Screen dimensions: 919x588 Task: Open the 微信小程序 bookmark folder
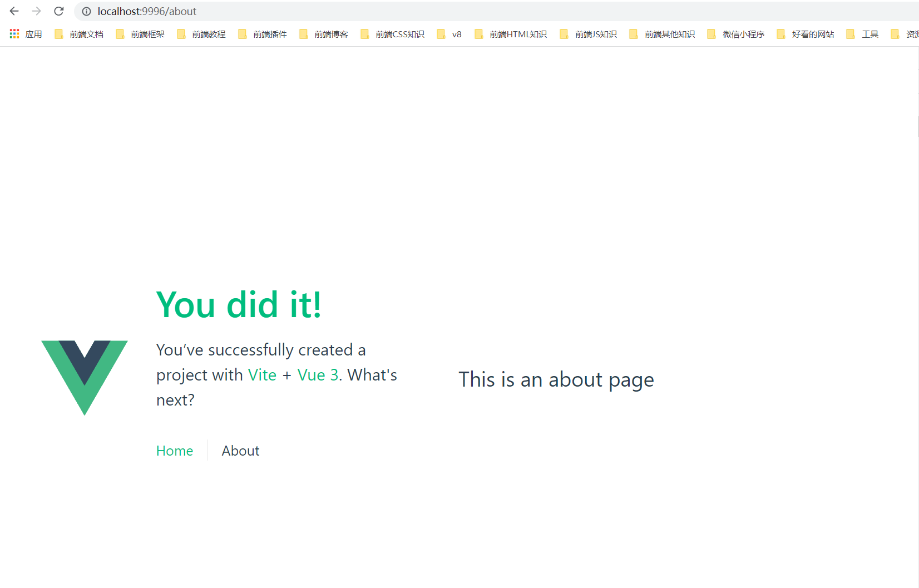coord(736,34)
